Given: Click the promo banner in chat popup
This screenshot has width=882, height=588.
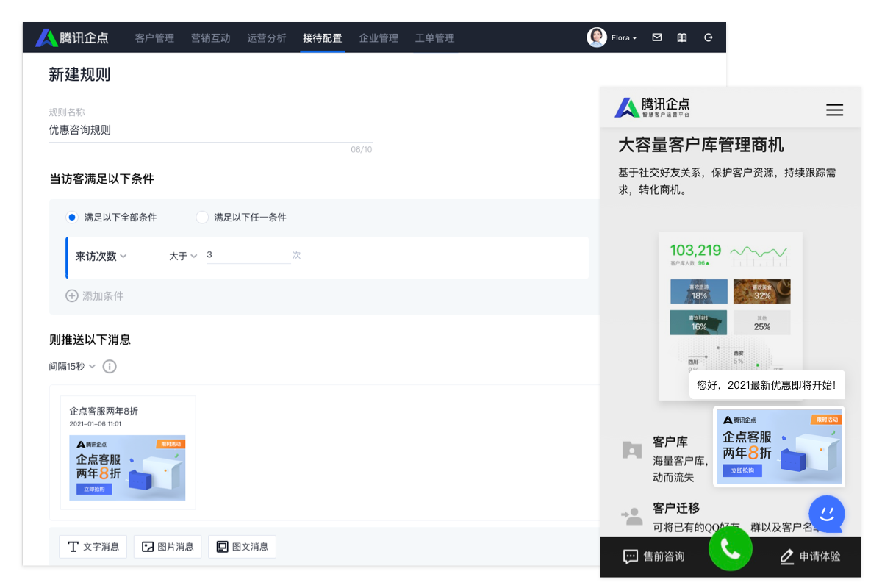Looking at the screenshot, I should [x=779, y=446].
